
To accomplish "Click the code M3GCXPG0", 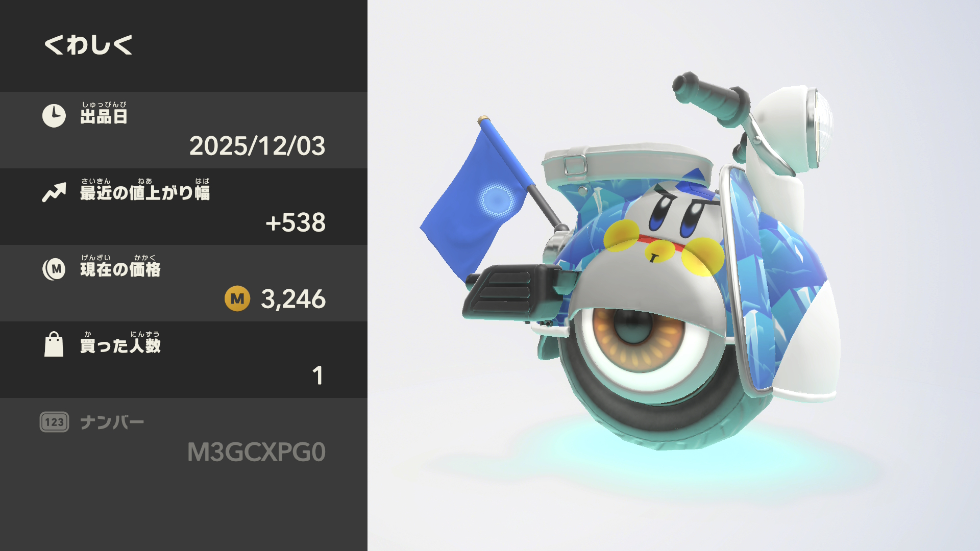I will pyautogui.click(x=257, y=452).
